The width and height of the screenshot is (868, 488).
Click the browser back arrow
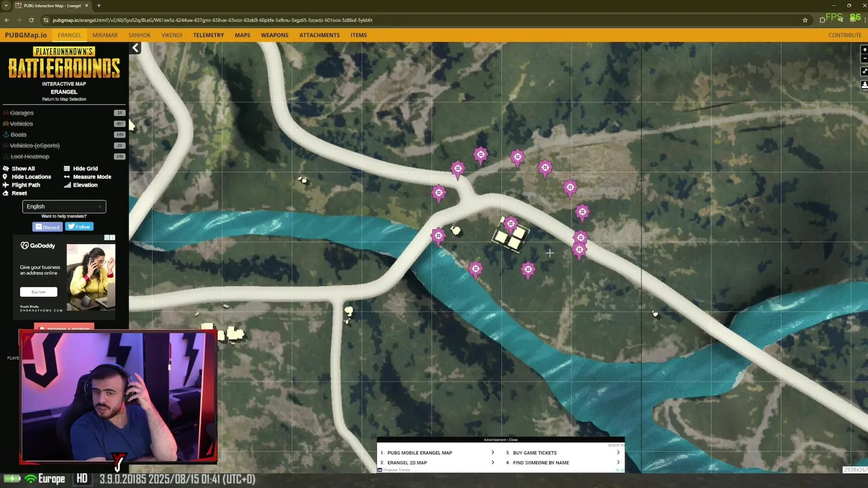pos(7,20)
